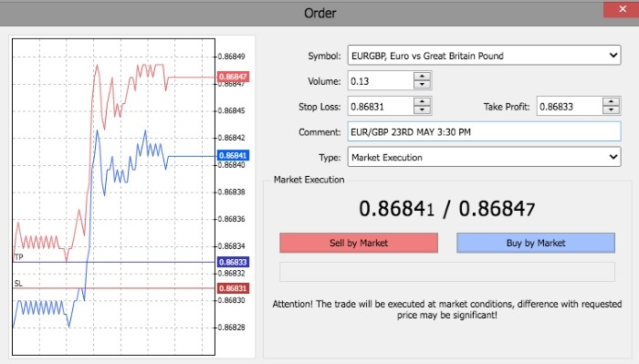Click the Take Profit field label
639x364 pixels.
pyautogui.click(x=507, y=107)
